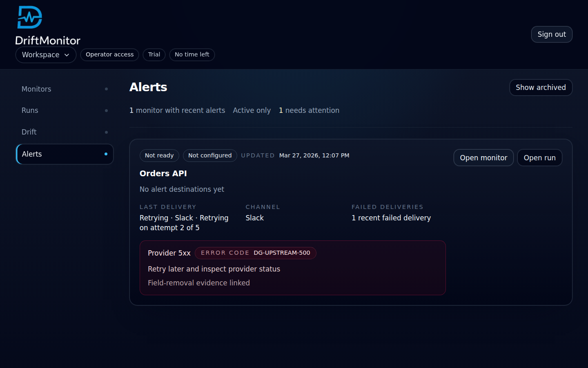The height and width of the screenshot is (368, 588).
Task: Toggle the Active only filter
Action: click(252, 110)
